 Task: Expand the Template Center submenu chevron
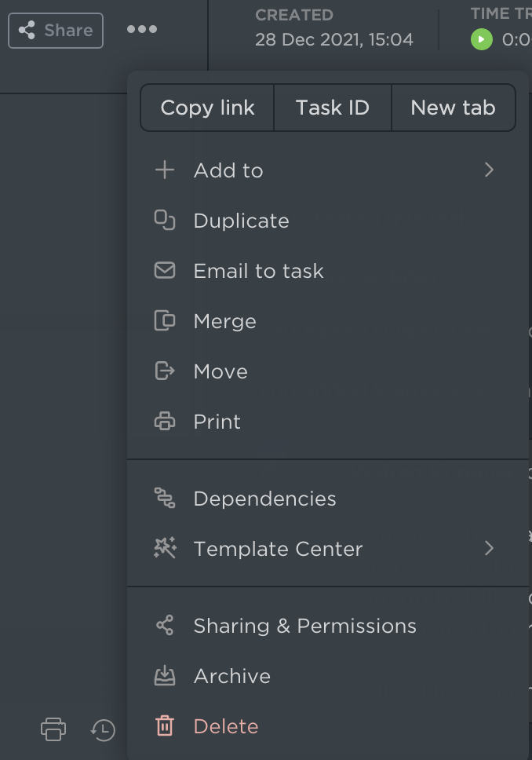[x=489, y=548]
